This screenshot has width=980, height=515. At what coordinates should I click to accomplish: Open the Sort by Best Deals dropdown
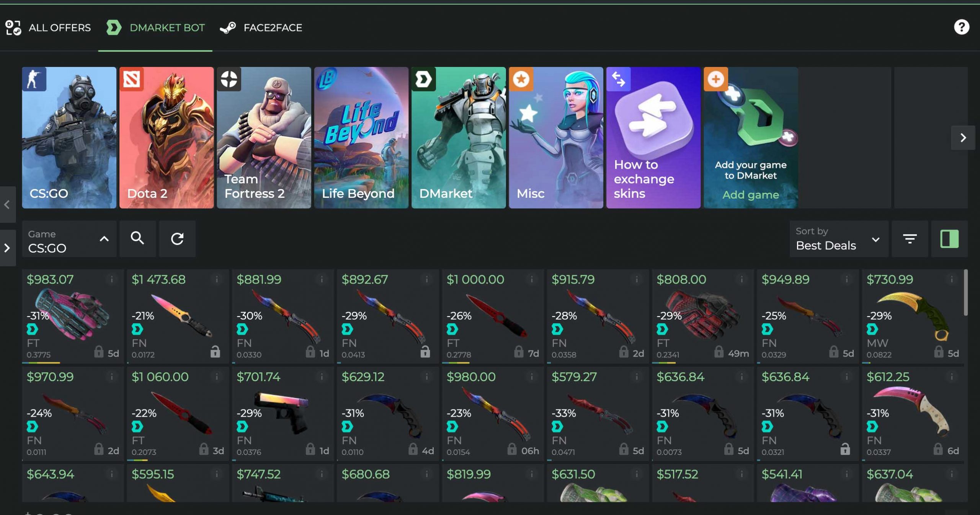(x=839, y=239)
